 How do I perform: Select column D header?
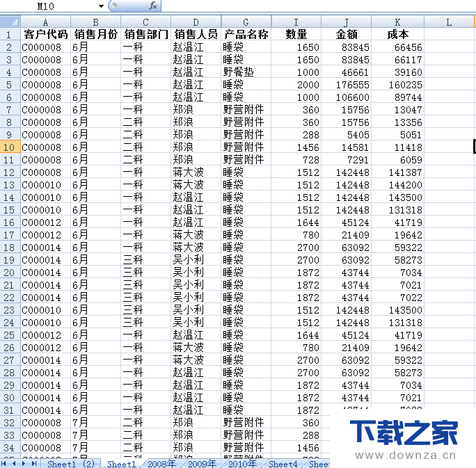[x=196, y=22]
